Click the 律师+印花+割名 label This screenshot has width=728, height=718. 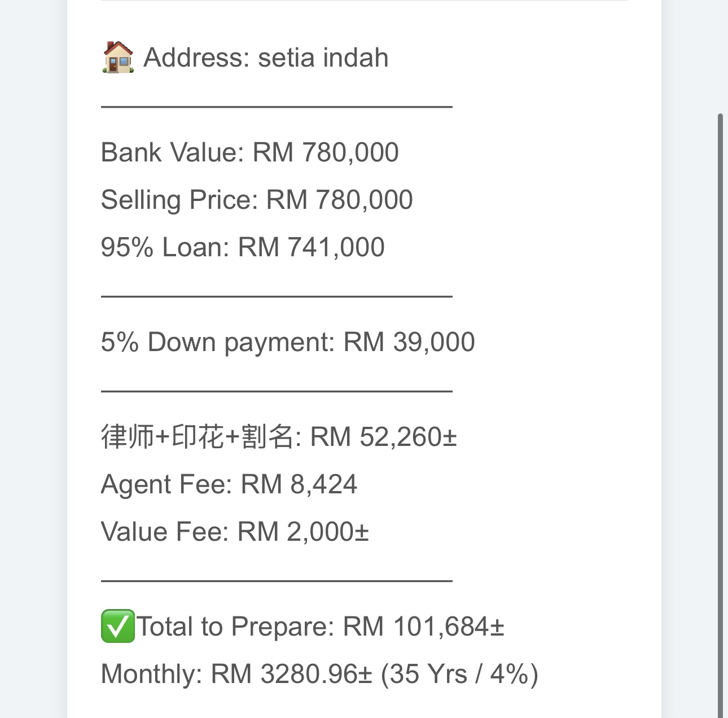pyautogui.click(x=198, y=437)
